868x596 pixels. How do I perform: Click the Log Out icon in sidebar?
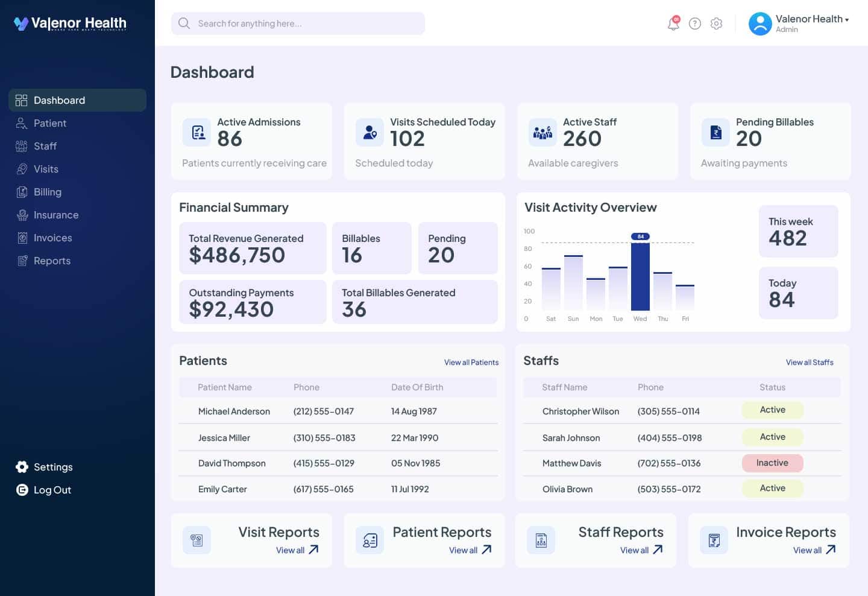coord(22,490)
